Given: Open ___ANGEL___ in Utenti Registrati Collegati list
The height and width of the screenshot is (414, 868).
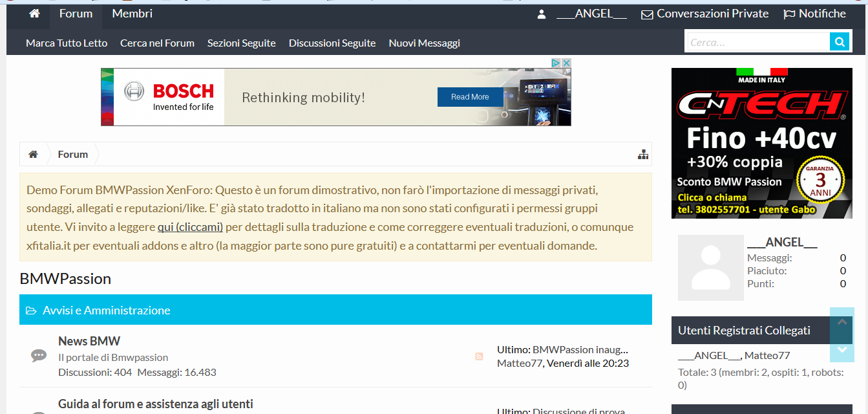Looking at the screenshot, I should [x=709, y=355].
